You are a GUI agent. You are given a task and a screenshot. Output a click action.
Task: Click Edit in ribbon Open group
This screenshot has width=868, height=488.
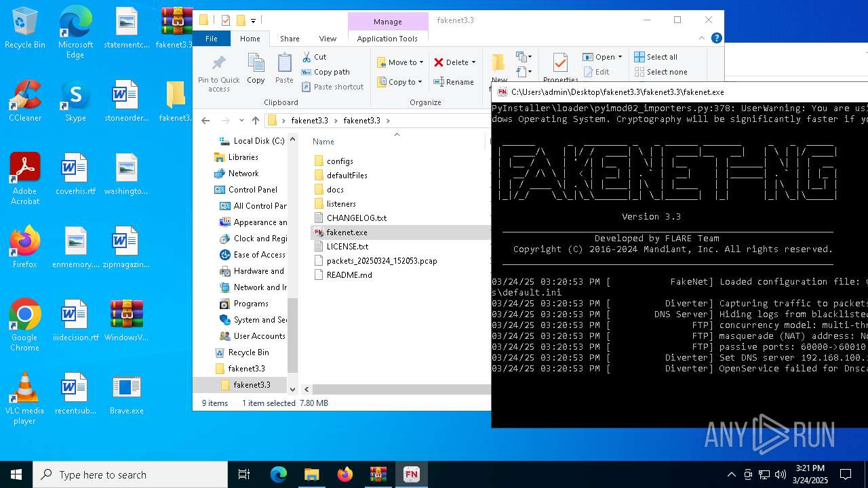pyautogui.click(x=596, y=72)
